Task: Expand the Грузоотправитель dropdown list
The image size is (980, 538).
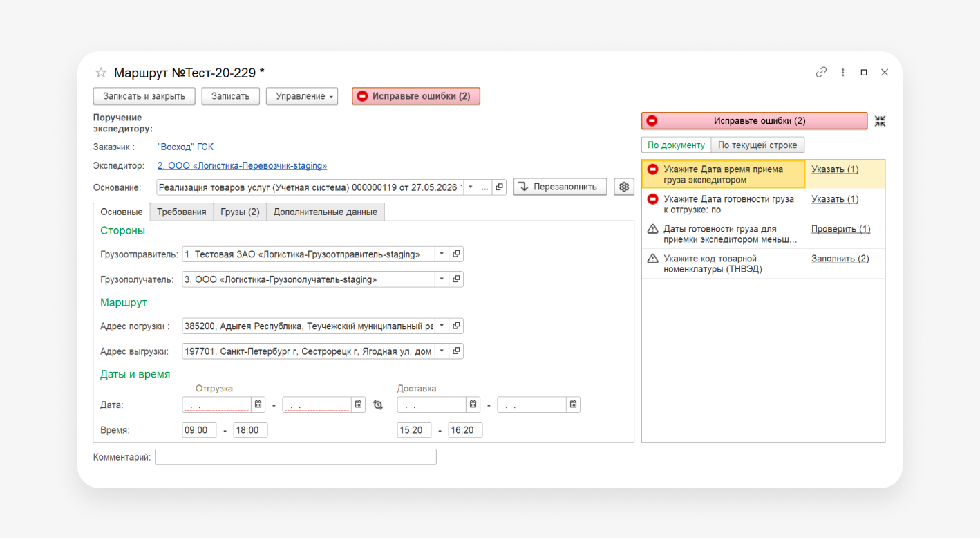Action: pyautogui.click(x=442, y=254)
